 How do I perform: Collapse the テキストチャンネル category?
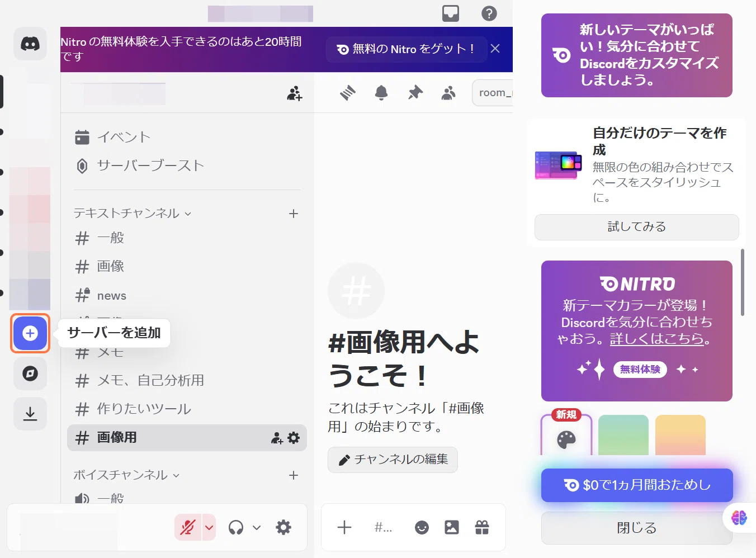click(133, 213)
